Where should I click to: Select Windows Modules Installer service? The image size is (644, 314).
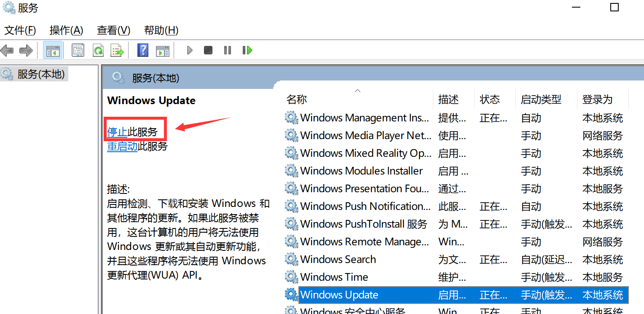click(456, 171)
